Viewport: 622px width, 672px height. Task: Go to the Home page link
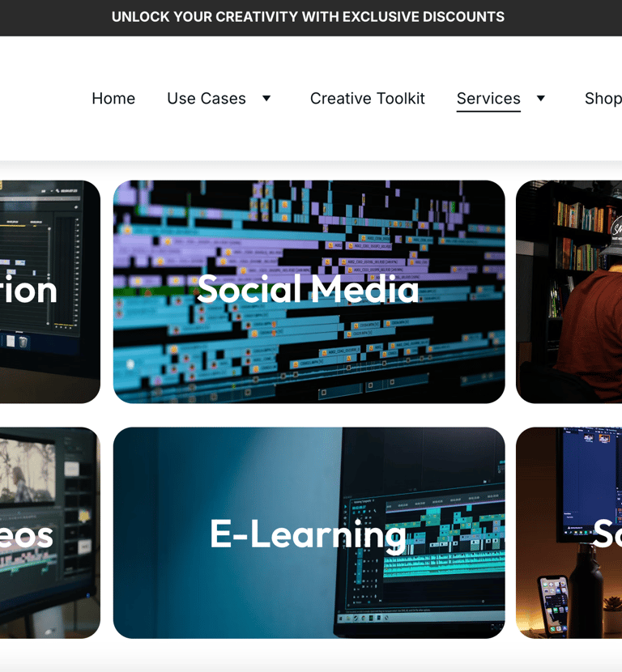tap(113, 99)
